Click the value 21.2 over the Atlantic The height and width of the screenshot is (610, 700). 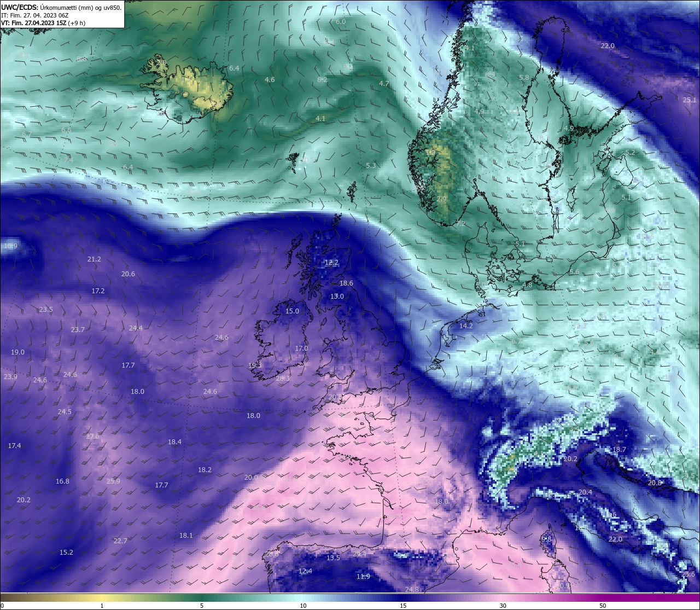(x=94, y=259)
